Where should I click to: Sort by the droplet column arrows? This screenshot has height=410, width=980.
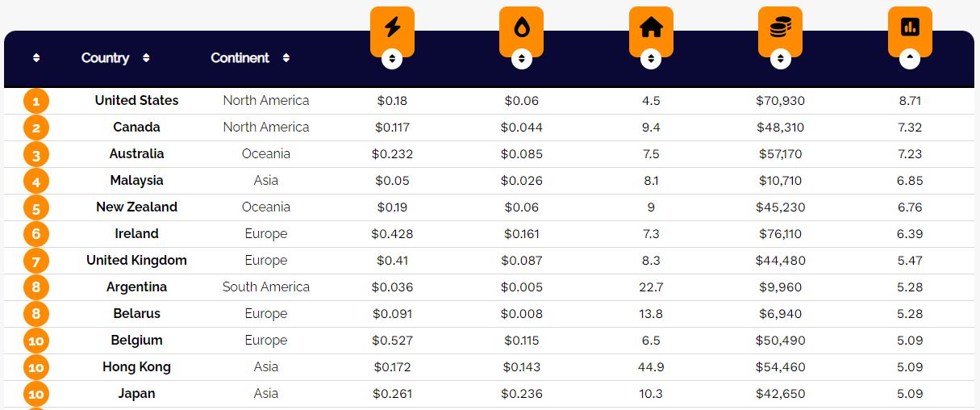pyautogui.click(x=521, y=59)
